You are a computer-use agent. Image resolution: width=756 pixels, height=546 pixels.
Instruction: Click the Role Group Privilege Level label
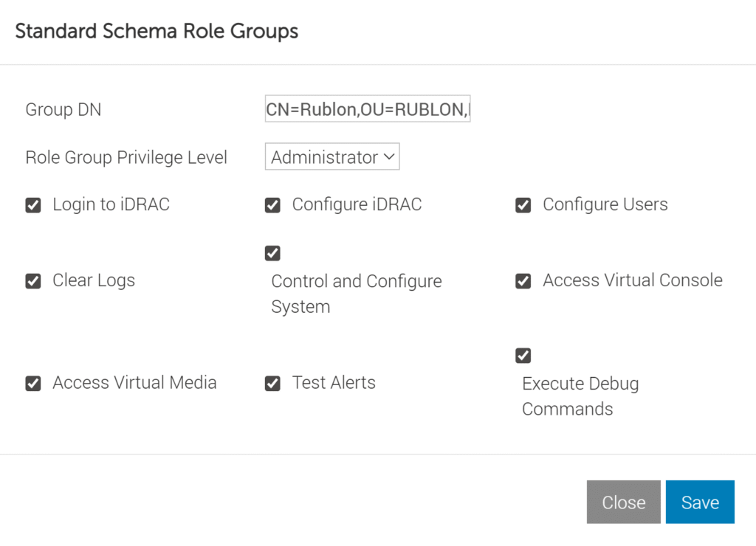pos(126,156)
